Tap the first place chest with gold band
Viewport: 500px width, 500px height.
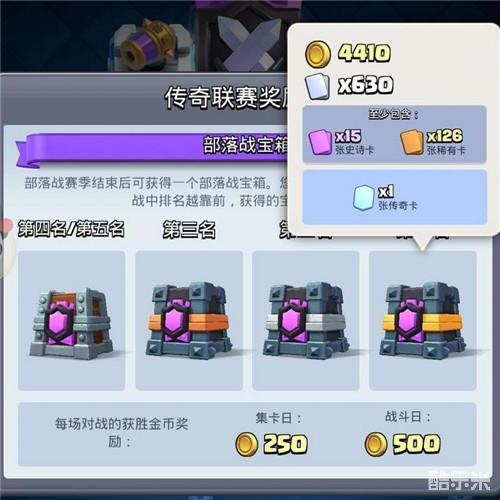point(423,321)
